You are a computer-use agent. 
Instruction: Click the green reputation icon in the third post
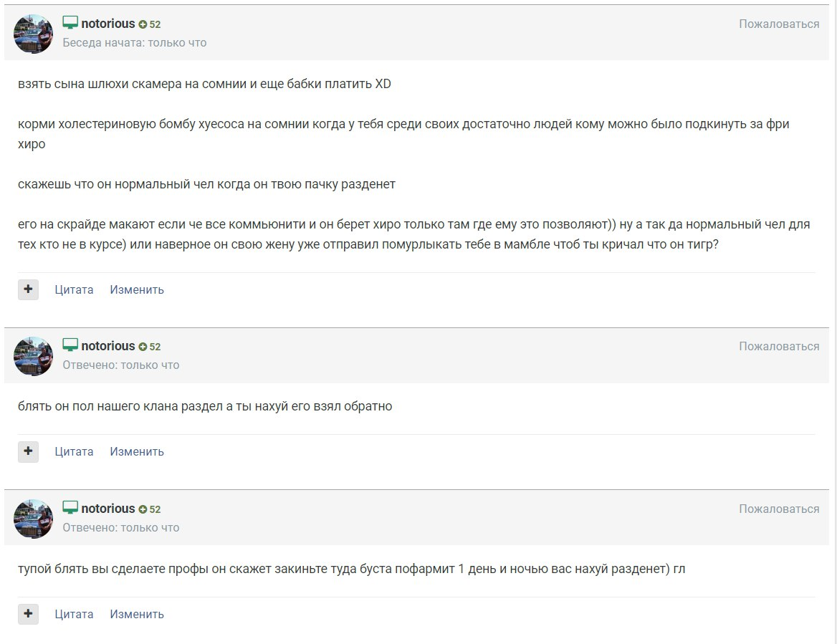(143, 509)
